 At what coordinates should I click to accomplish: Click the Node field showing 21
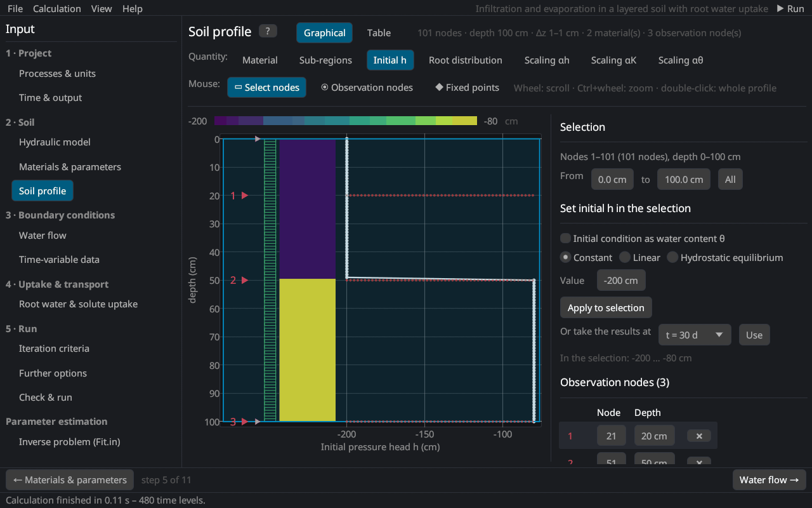click(611, 436)
